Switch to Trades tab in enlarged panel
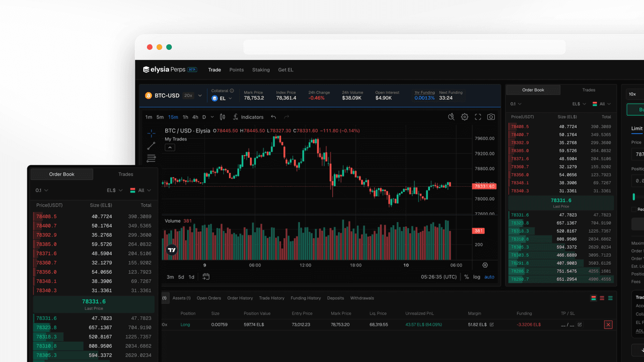This screenshot has width=644, height=362. (x=126, y=174)
